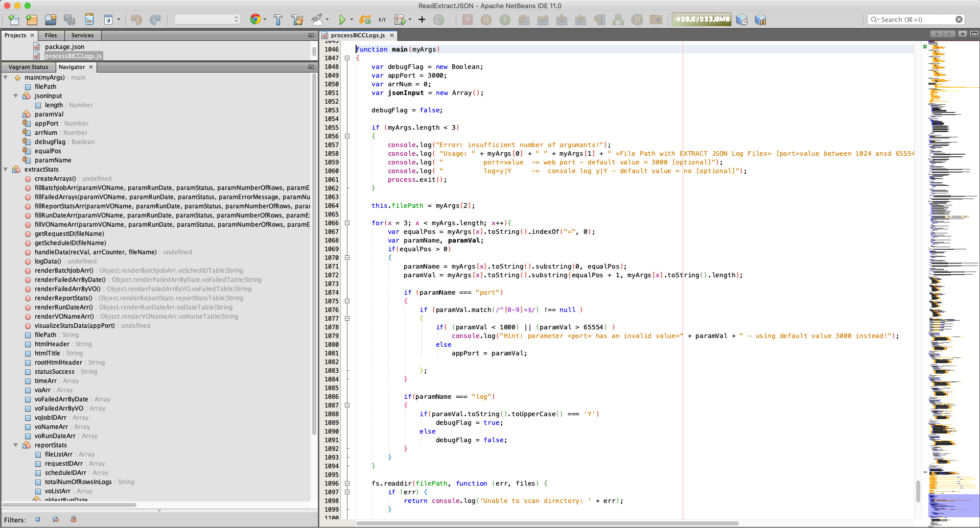Select processBICCLogs.js in Projects tree
Image resolution: width=980 pixels, height=528 pixels.
(x=73, y=56)
